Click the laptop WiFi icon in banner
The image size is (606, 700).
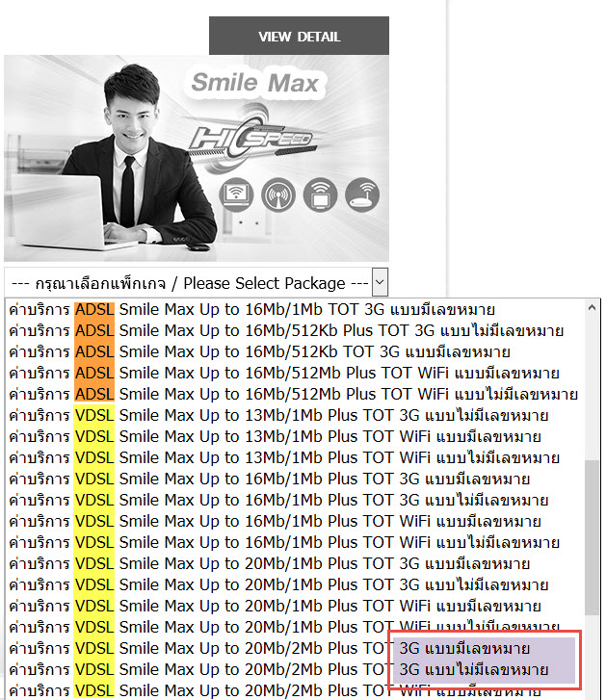tap(236, 194)
